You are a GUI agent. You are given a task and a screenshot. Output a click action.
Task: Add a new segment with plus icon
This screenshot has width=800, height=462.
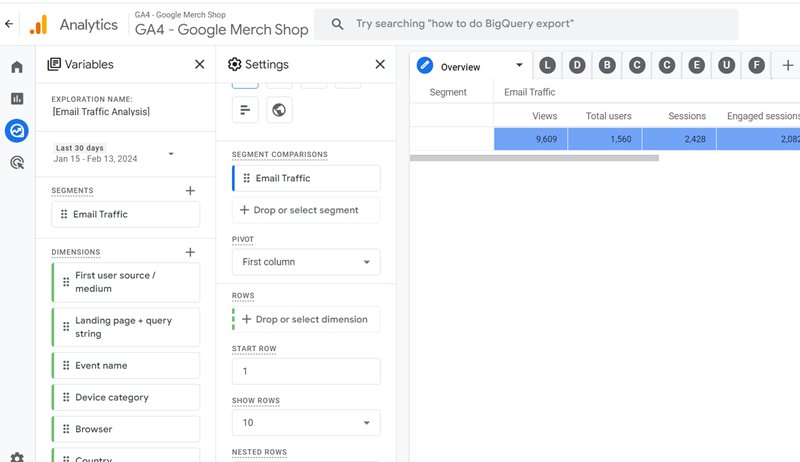point(190,191)
